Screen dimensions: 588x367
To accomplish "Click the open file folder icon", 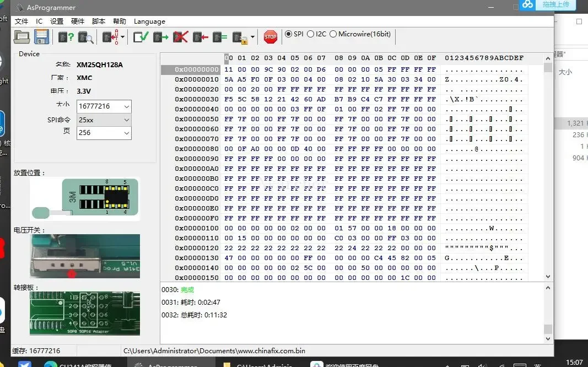I will (x=21, y=37).
